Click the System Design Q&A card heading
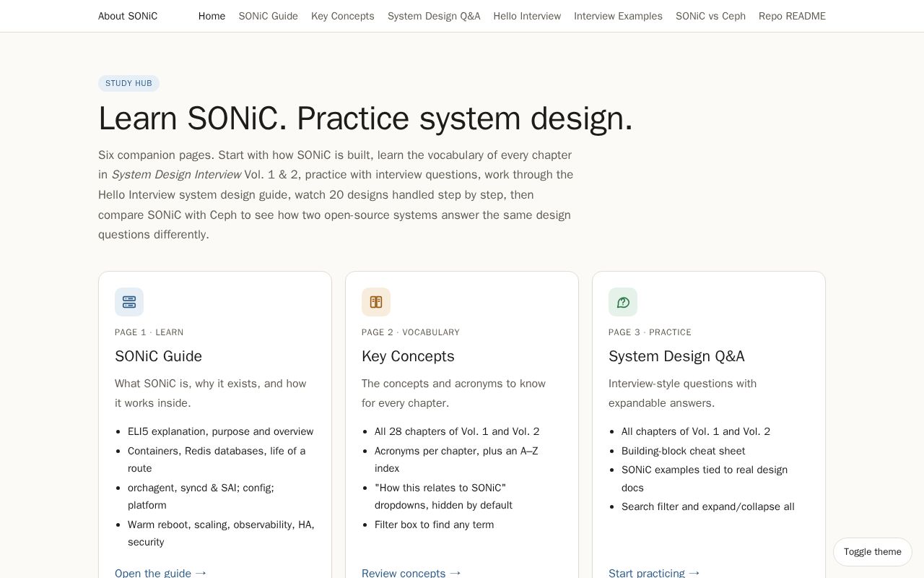The height and width of the screenshot is (578, 924). pyautogui.click(x=676, y=356)
